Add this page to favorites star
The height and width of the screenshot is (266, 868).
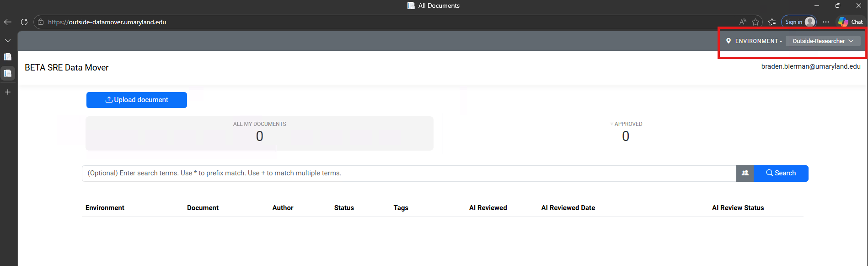click(x=755, y=22)
